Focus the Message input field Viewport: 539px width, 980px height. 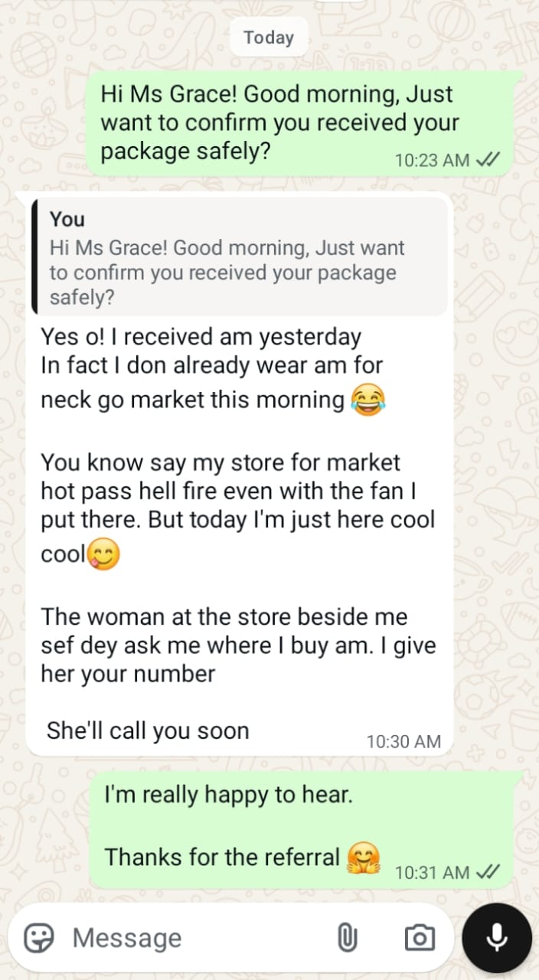[198, 937]
